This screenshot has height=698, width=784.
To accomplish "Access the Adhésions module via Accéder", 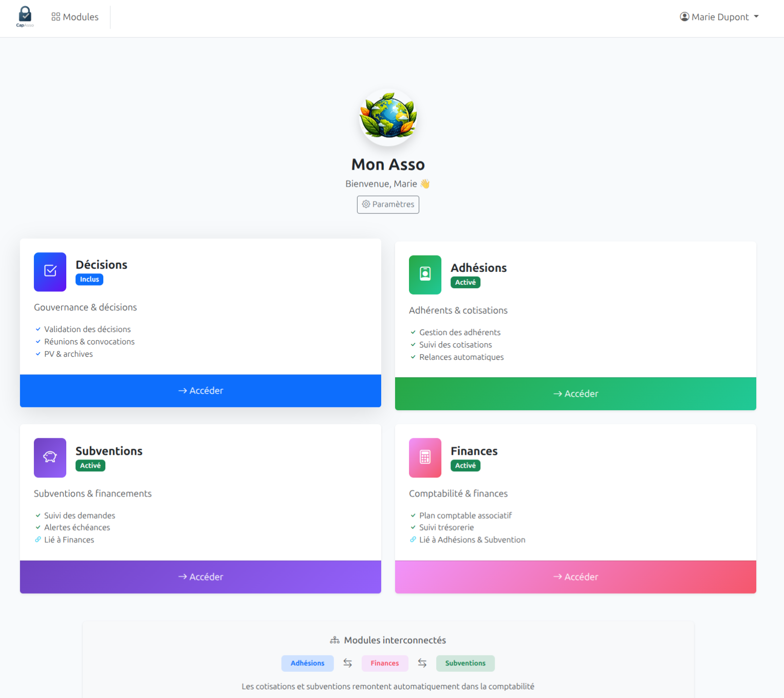I will (x=575, y=394).
